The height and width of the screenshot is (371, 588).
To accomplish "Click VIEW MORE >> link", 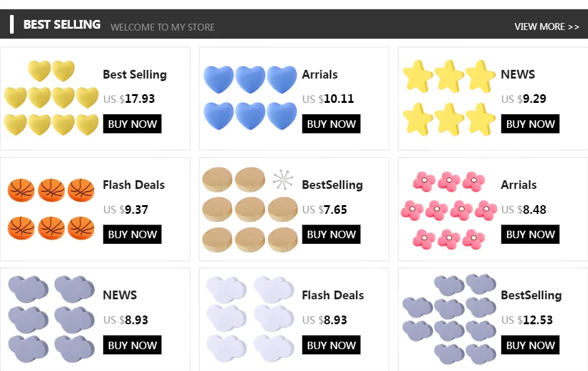I will coord(547,27).
